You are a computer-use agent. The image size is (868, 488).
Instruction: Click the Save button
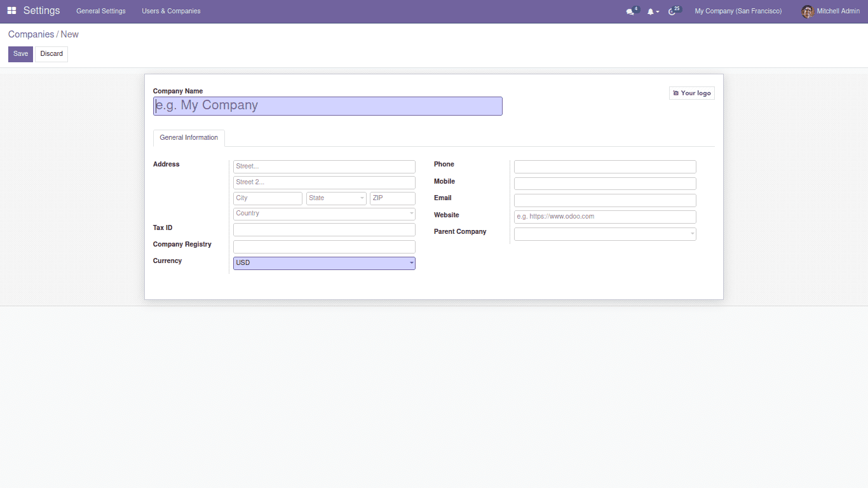[x=20, y=54]
